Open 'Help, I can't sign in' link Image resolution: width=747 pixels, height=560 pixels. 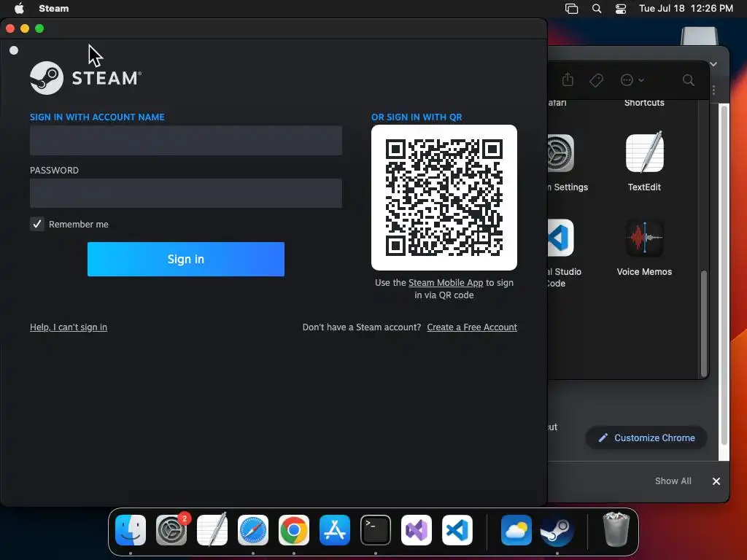click(69, 327)
